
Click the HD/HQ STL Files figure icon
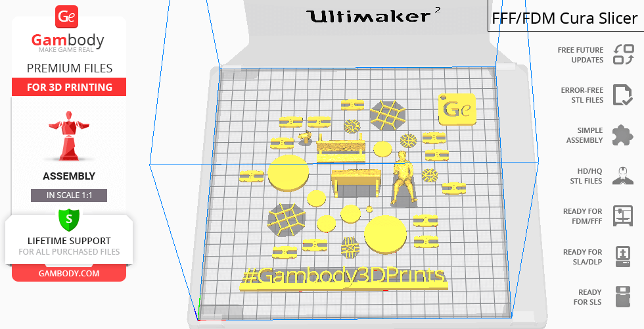(x=622, y=176)
